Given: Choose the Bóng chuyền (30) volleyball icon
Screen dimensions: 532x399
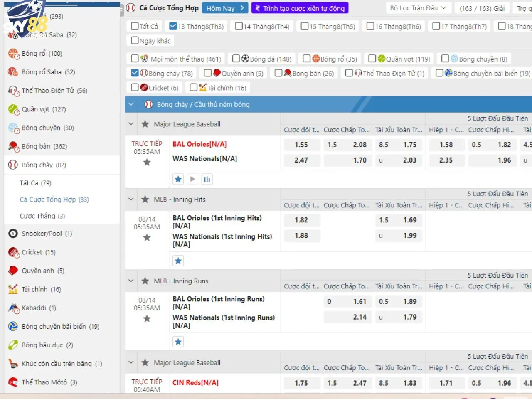Looking at the screenshot, I should point(13,128).
